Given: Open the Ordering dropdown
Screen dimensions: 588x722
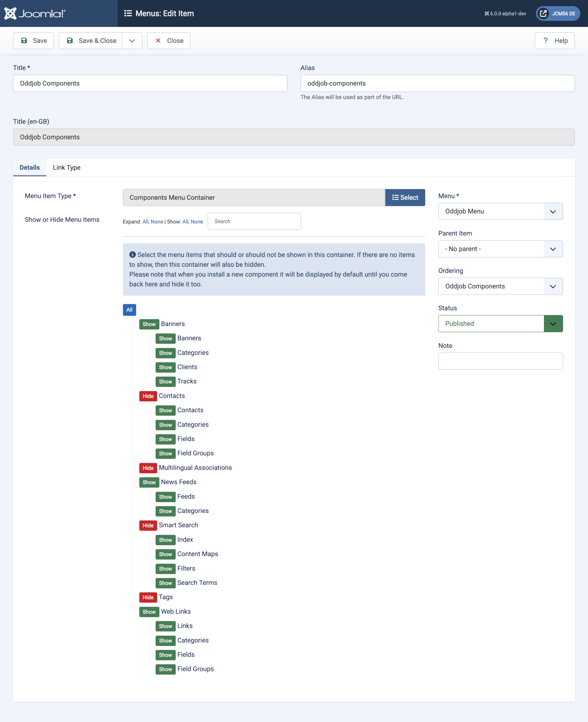Looking at the screenshot, I should point(501,286).
